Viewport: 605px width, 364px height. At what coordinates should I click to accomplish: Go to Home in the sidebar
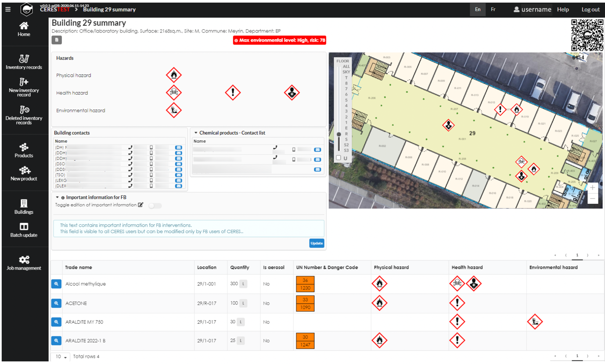coord(24,29)
